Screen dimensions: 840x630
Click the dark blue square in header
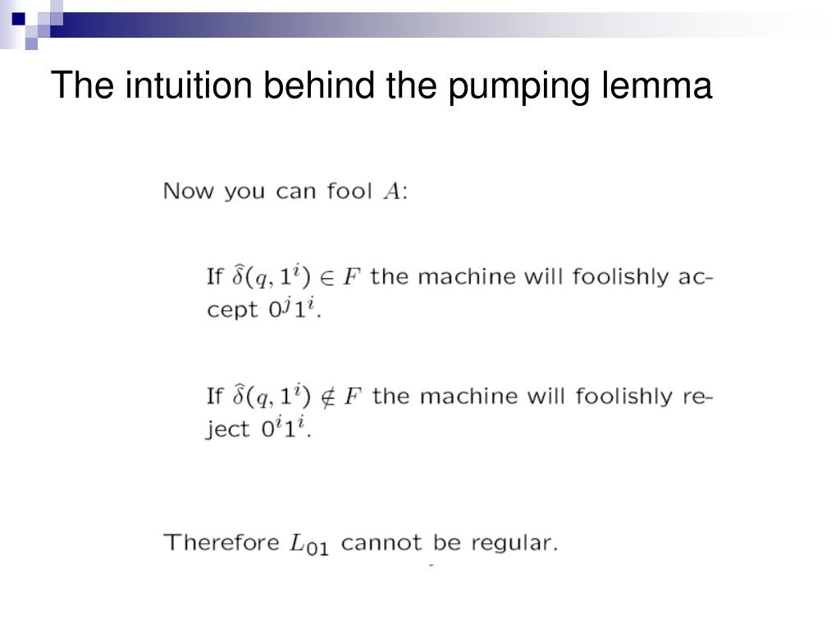click(x=19, y=19)
